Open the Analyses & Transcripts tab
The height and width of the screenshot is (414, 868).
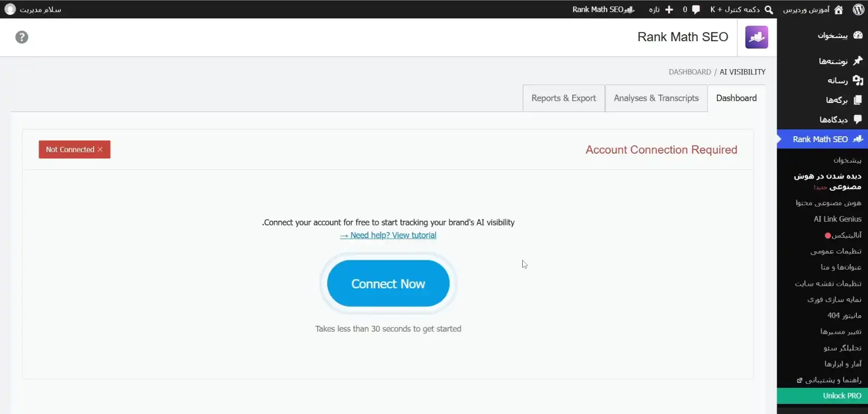click(656, 98)
